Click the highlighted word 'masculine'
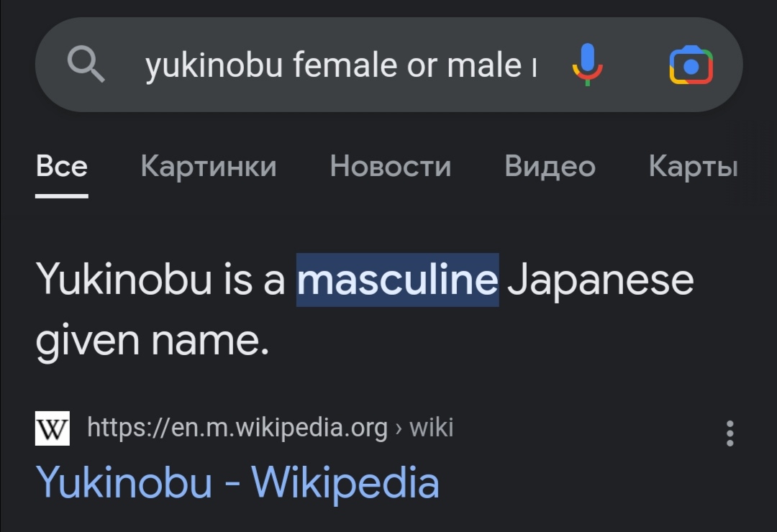Image resolution: width=777 pixels, height=532 pixels. pyautogui.click(x=397, y=280)
